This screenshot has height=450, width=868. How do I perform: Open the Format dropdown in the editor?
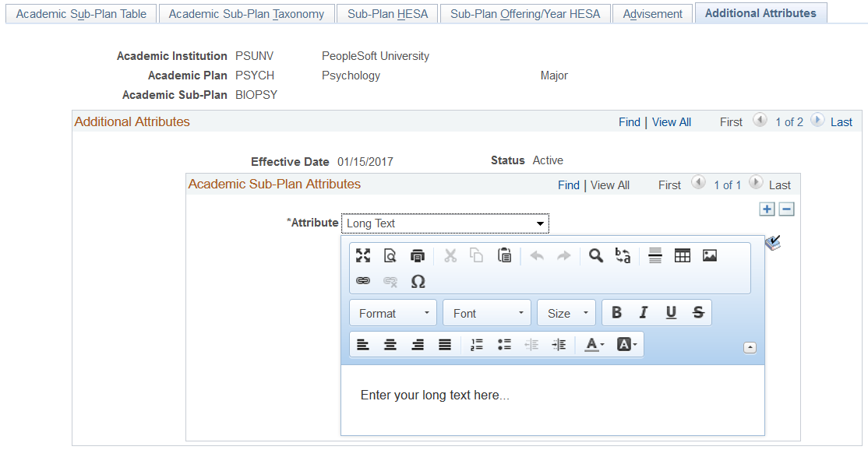click(393, 312)
